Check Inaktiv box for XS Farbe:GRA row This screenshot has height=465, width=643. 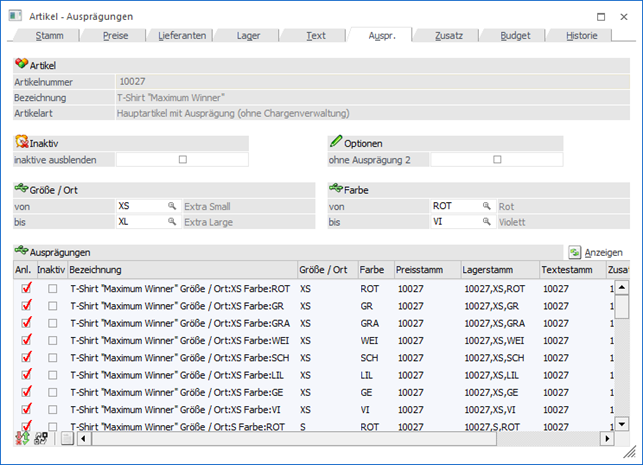53,323
